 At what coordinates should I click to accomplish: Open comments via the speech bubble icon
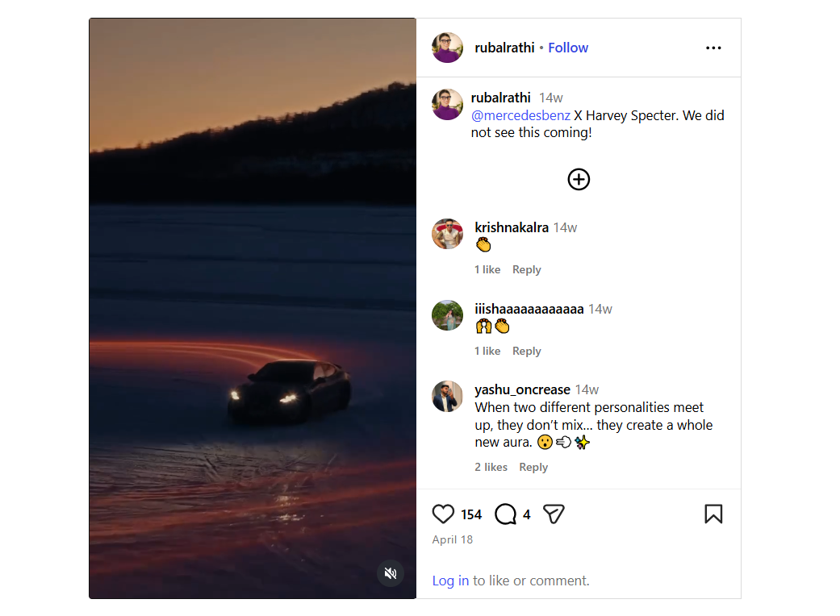(x=505, y=514)
